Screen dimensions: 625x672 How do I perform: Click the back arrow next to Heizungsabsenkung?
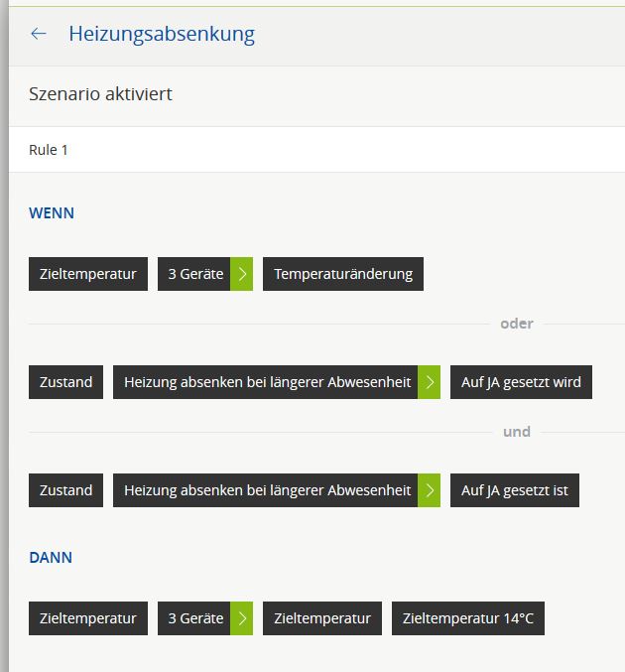(39, 34)
